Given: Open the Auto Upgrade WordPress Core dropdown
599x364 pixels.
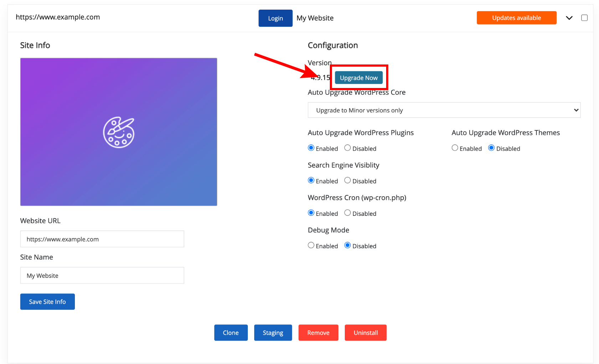Looking at the screenshot, I should click(444, 110).
